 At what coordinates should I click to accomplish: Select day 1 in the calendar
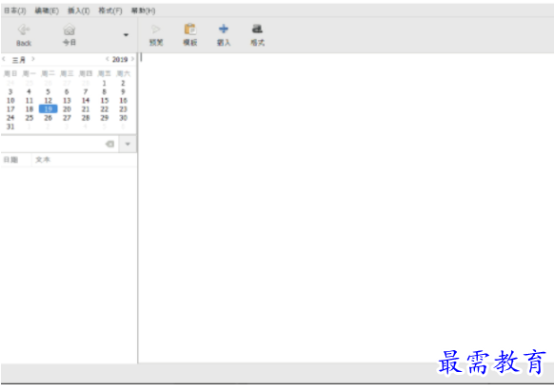[104, 83]
